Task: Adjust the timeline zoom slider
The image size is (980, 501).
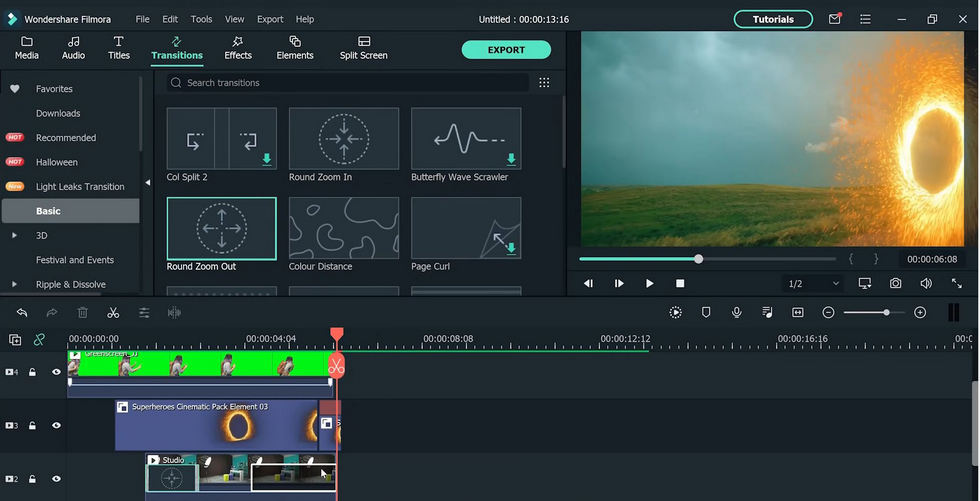Action: pyautogui.click(x=886, y=313)
